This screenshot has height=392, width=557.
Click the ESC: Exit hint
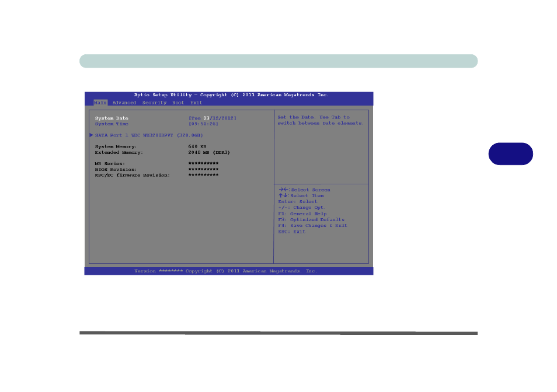tap(292, 232)
